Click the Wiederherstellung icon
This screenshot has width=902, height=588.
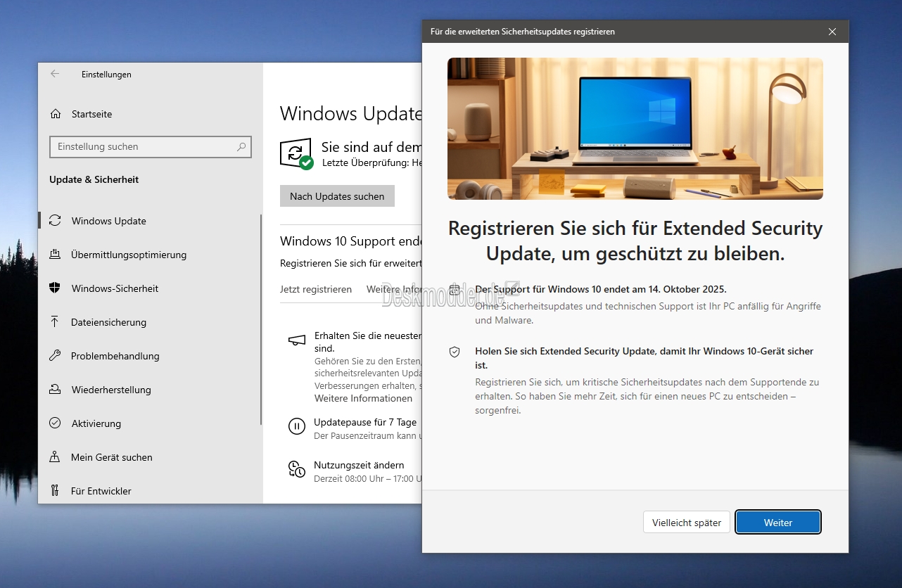pos(55,390)
